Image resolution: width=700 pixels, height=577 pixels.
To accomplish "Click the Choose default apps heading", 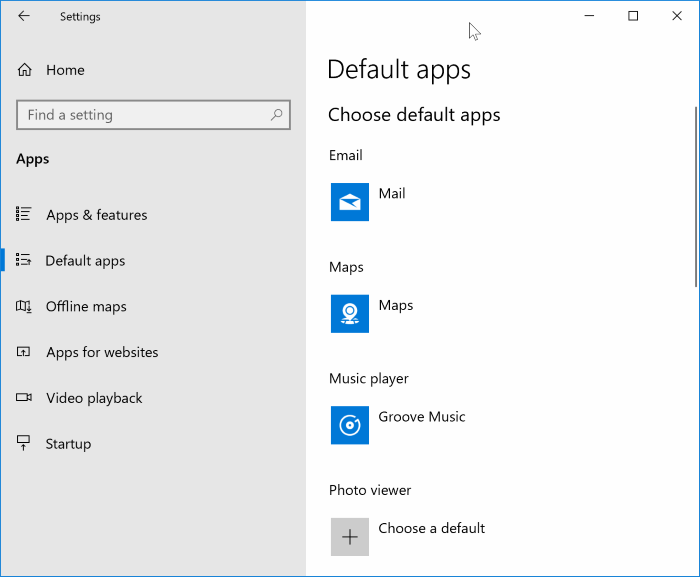I will [414, 115].
